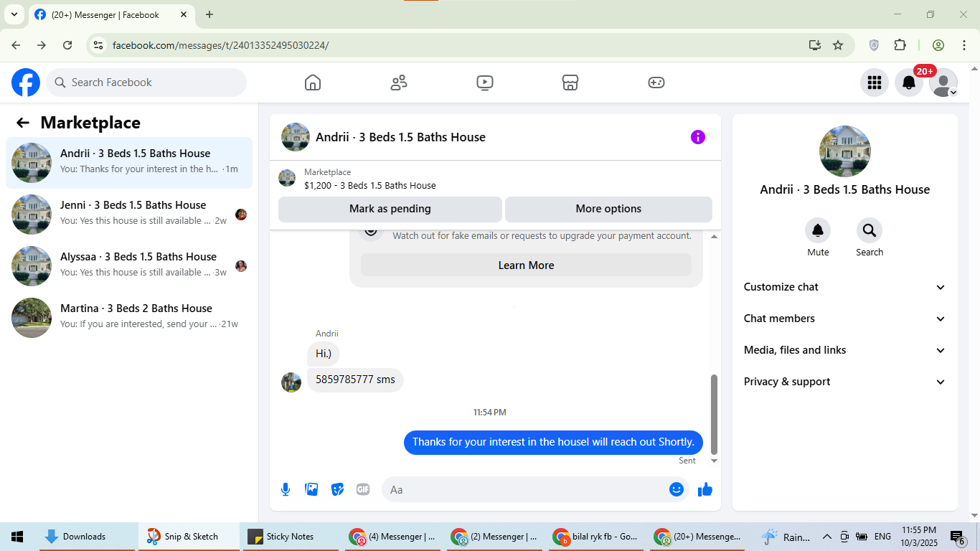Choose a sticker icon in composer
Image resolution: width=980 pixels, height=551 pixels.
coord(337,489)
